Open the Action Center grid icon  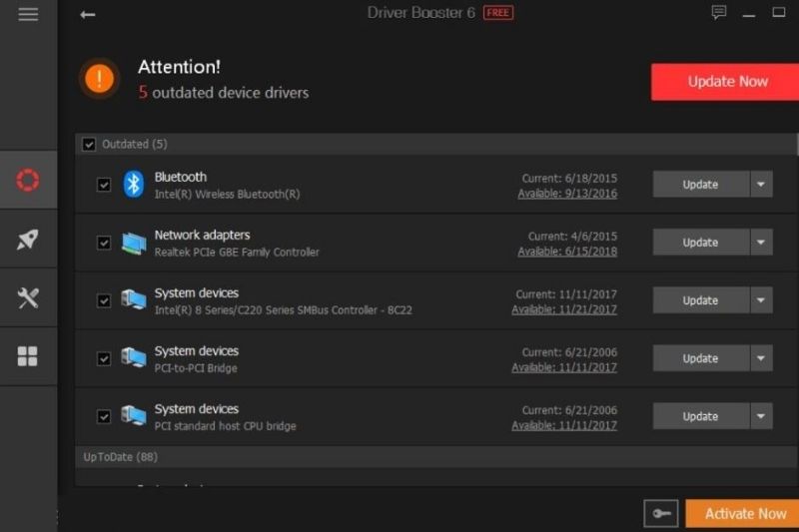(28, 356)
